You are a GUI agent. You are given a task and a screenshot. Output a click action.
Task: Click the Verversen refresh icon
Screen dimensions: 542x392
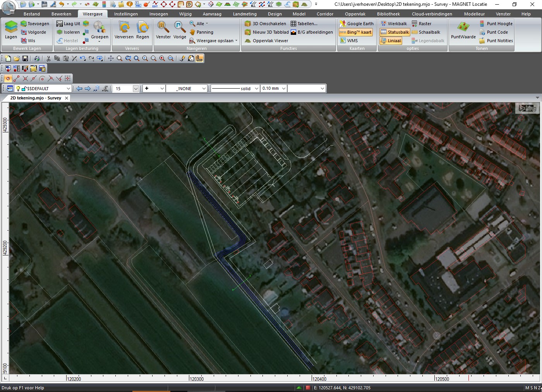coord(124,30)
